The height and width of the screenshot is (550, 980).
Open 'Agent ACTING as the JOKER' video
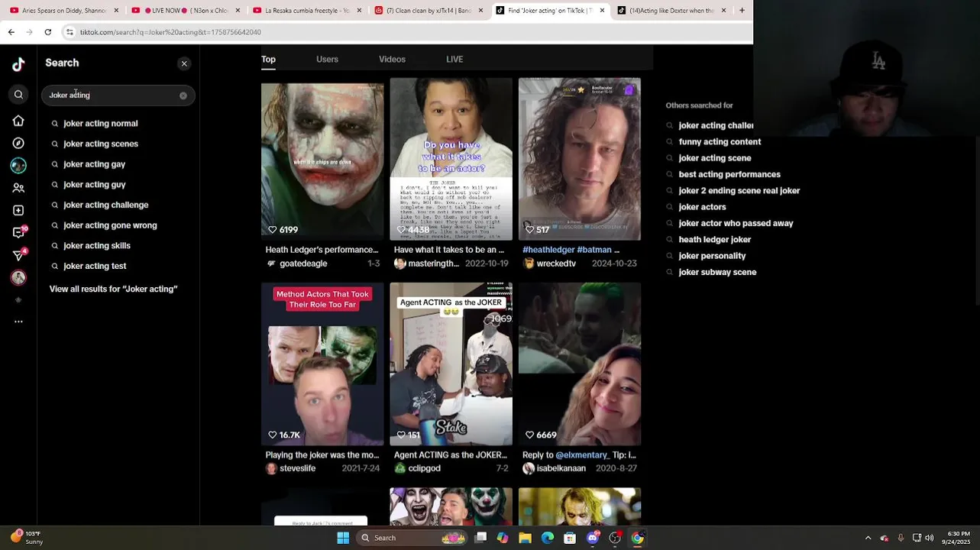click(451, 364)
